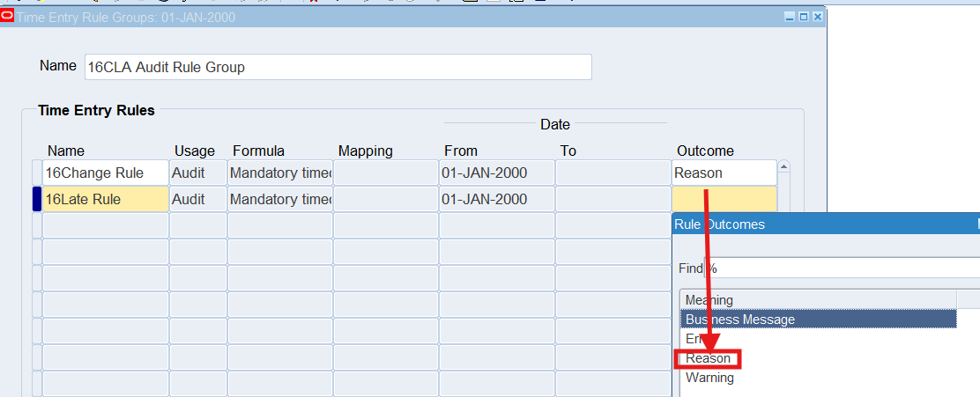Image resolution: width=980 pixels, height=397 pixels.
Task: Choose Warning from the Rule Outcomes list
Action: (709, 378)
